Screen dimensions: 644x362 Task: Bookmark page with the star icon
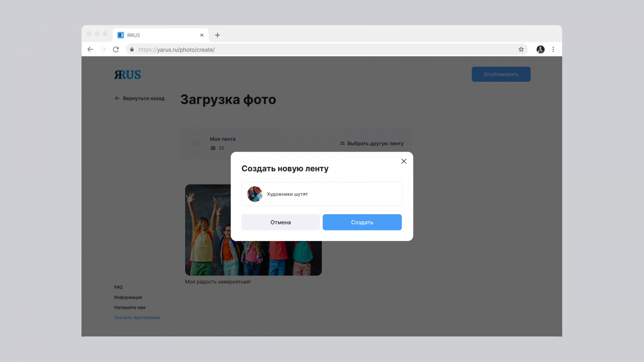(x=521, y=49)
